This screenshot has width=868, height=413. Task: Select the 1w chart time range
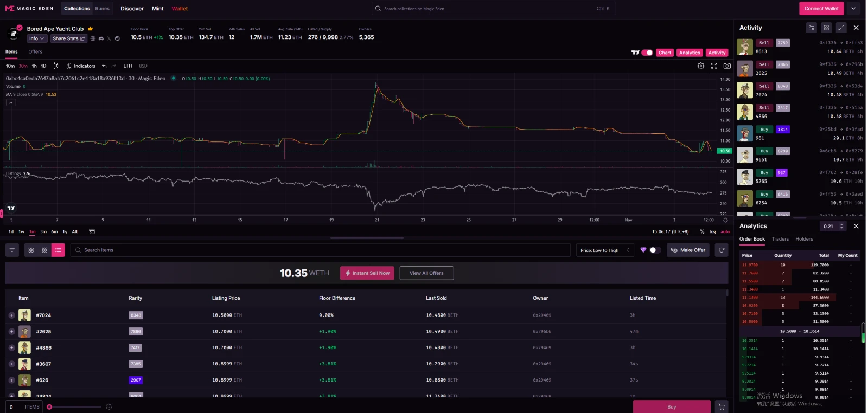(x=22, y=231)
